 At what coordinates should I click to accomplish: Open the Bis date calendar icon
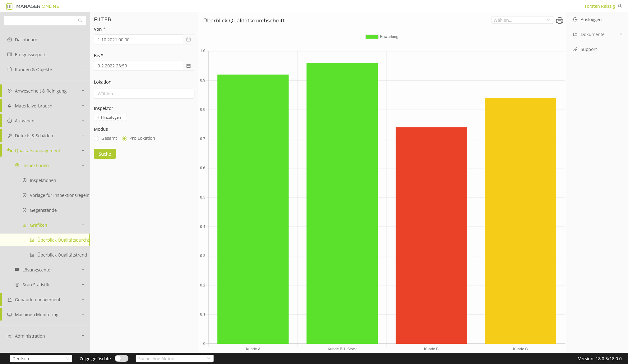point(188,66)
